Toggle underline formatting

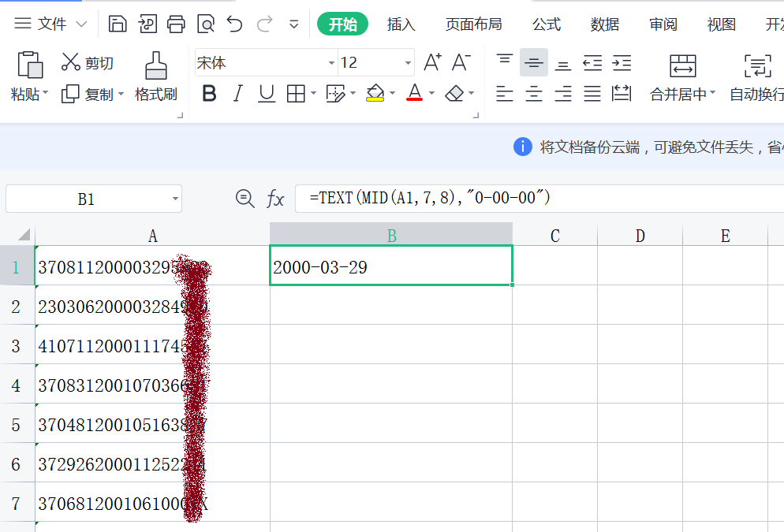point(267,94)
